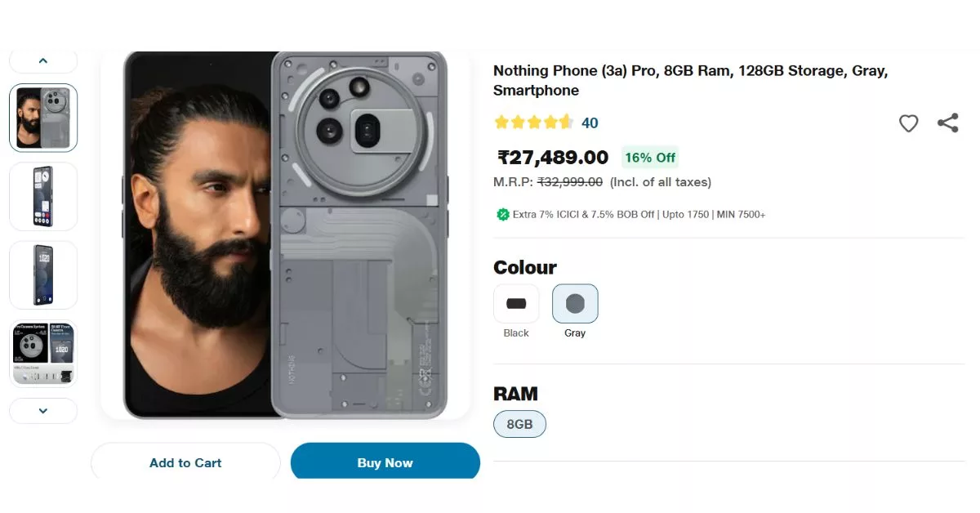Click the star rating display
This screenshot has height=513, width=980.
point(532,123)
